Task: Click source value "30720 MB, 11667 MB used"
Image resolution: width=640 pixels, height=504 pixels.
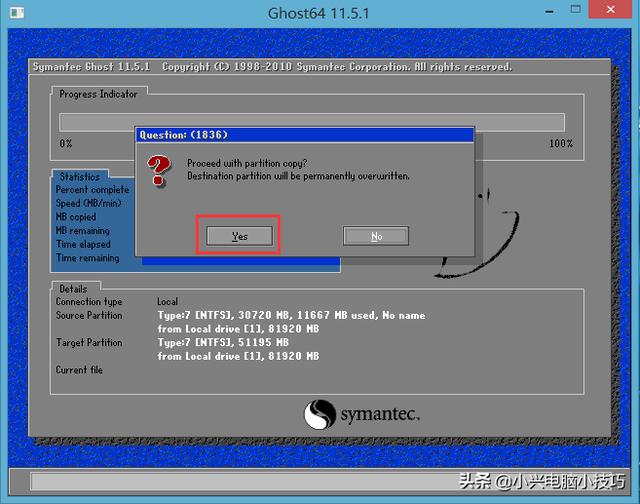Action: pyautogui.click(x=306, y=315)
